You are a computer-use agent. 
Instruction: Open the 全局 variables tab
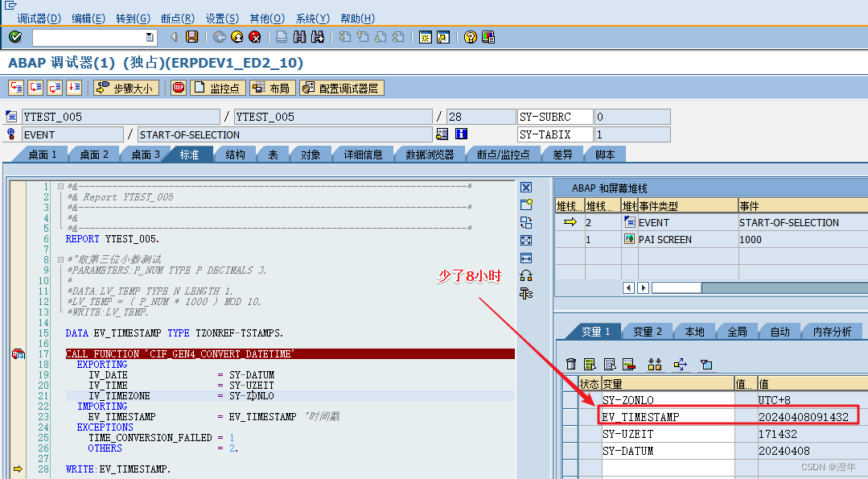point(737,331)
